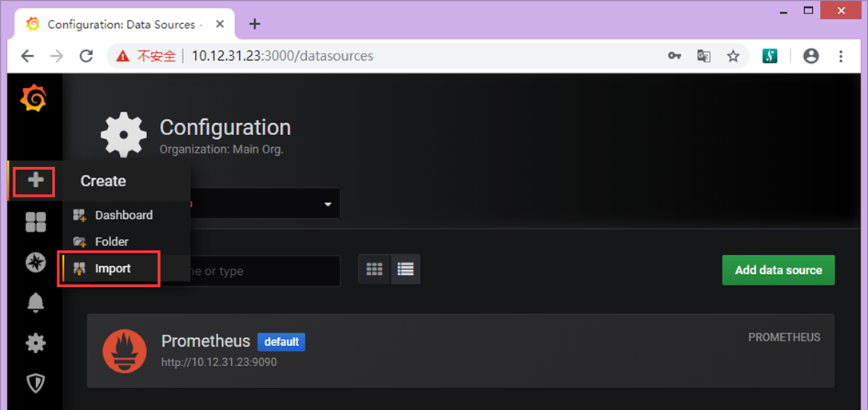Viewport: 868px width, 410px height.
Task: Open the Grafana home logo
Action: [34, 99]
